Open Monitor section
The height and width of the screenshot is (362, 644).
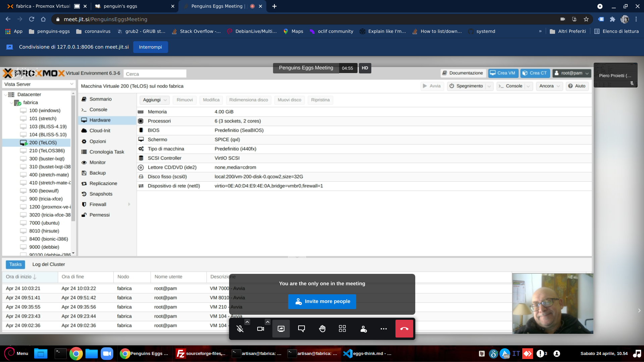tap(98, 163)
